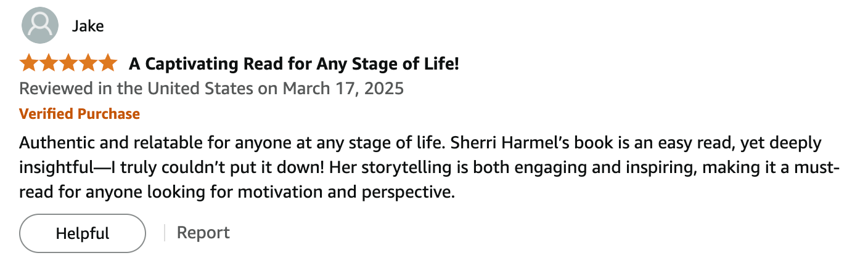Viewport: 868px width, 266px height.
Task: Click the first orange rating star
Action: click(x=29, y=63)
